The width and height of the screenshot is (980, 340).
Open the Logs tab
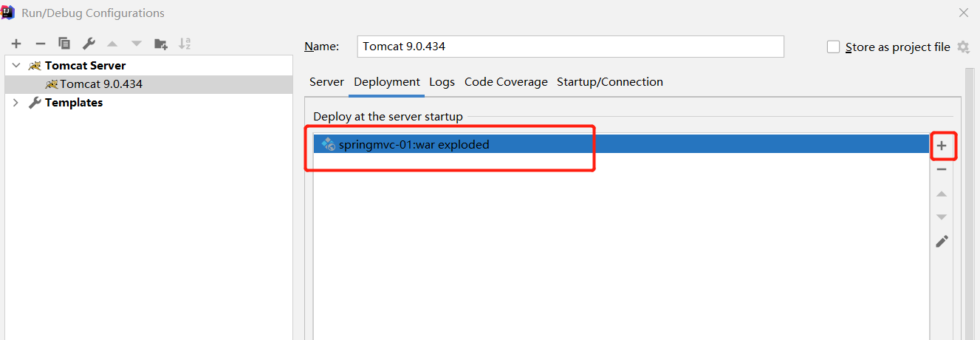point(442,81)
